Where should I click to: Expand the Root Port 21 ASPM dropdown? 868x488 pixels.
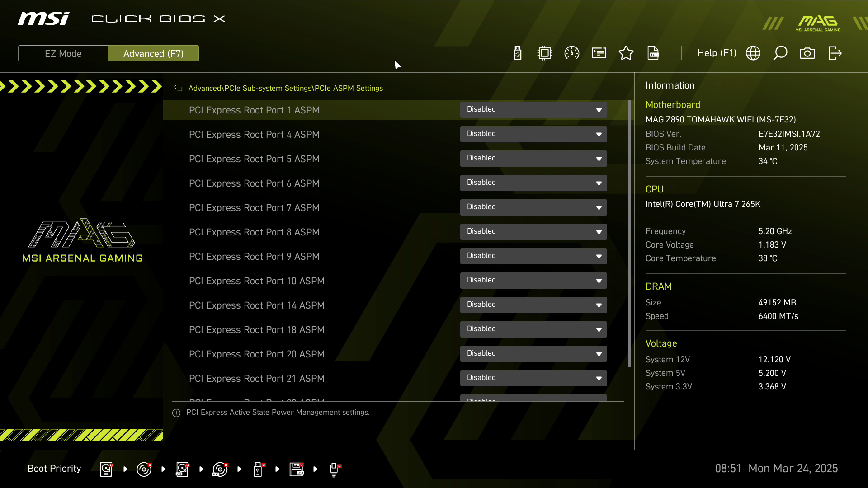533,378
